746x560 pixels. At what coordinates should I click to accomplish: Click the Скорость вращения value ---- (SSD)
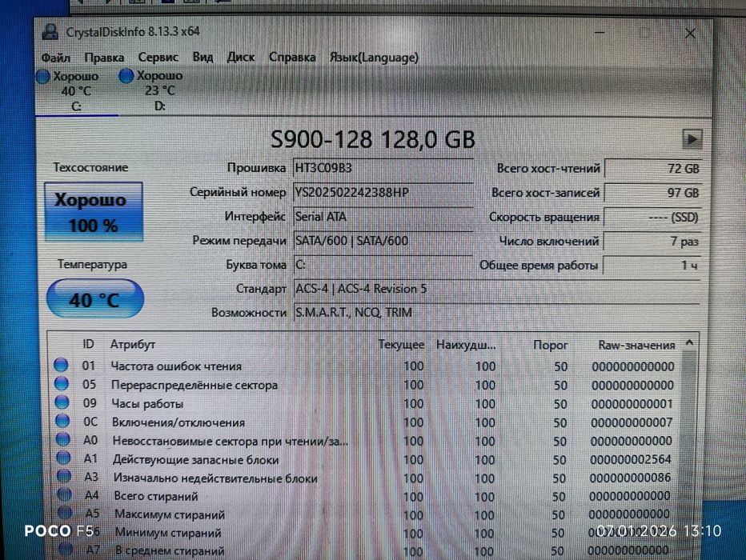point(652,218)
